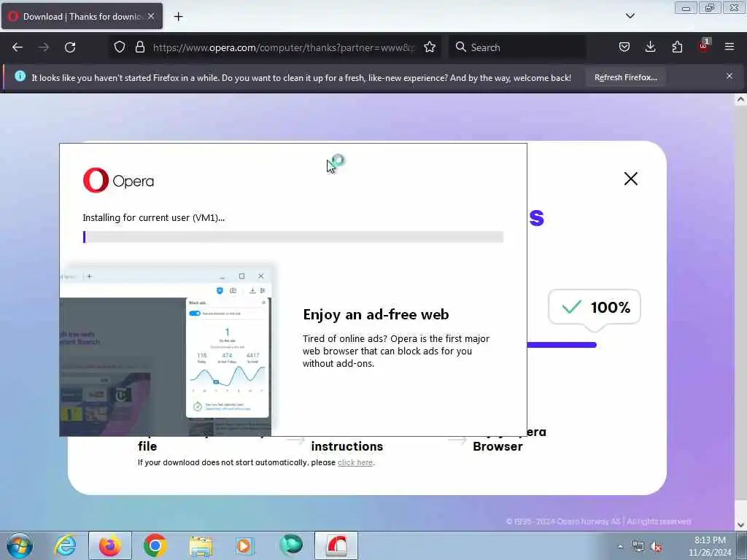This screenshot has height=560, width=747.
Task: Open Windows Explorer folder in taskbar
Action: [x=201, y=545]
